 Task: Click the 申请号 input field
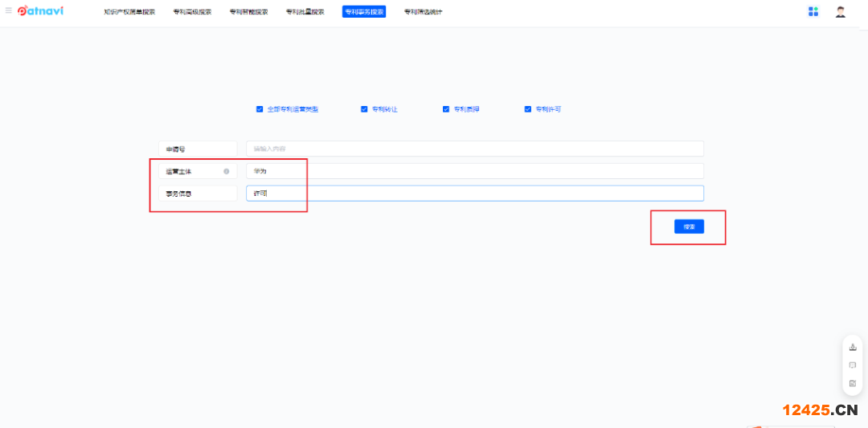(x=474, y=149)
